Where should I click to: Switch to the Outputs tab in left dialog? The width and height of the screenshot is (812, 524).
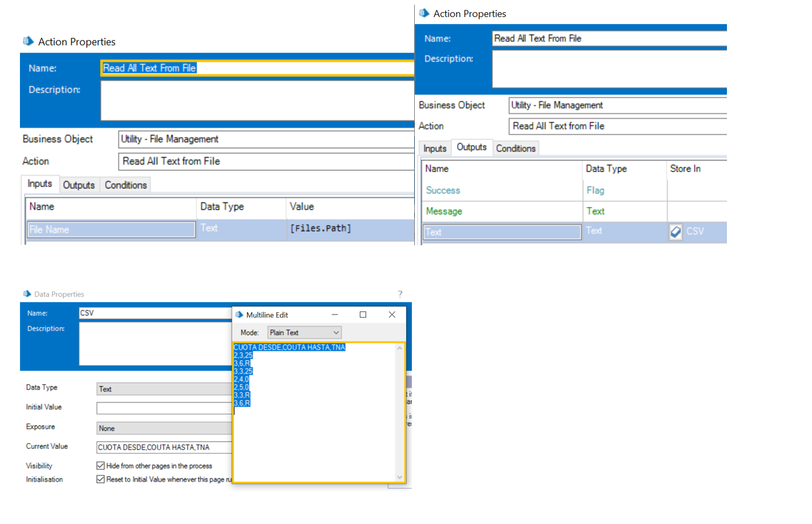click(79, 185)
